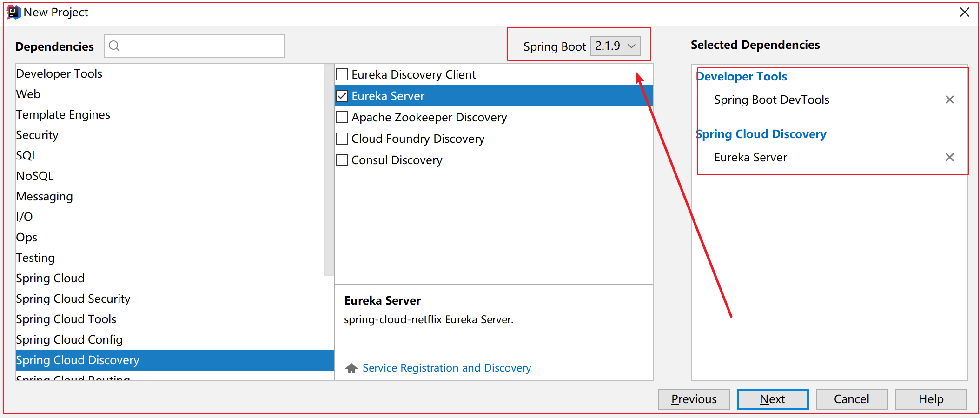980x418 pixels.
Task: Click Eureka Server entry in selected list
Action: [751, 157]
